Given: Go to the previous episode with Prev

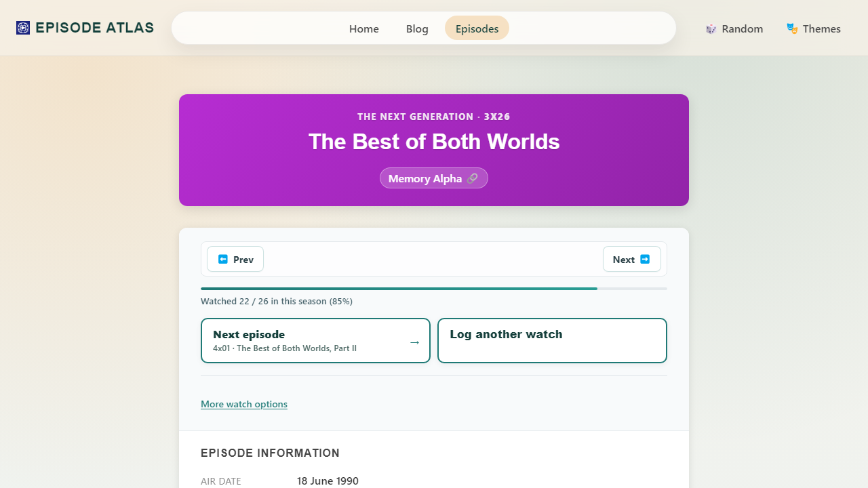Looking at the screenshot, I should [235, 259].
